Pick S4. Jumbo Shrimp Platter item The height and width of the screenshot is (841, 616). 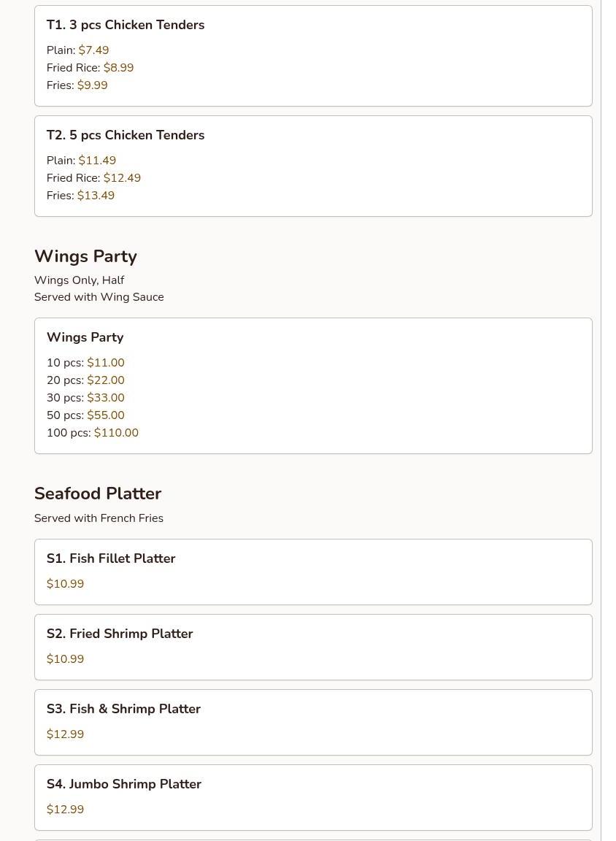click(x=313, y=797)
